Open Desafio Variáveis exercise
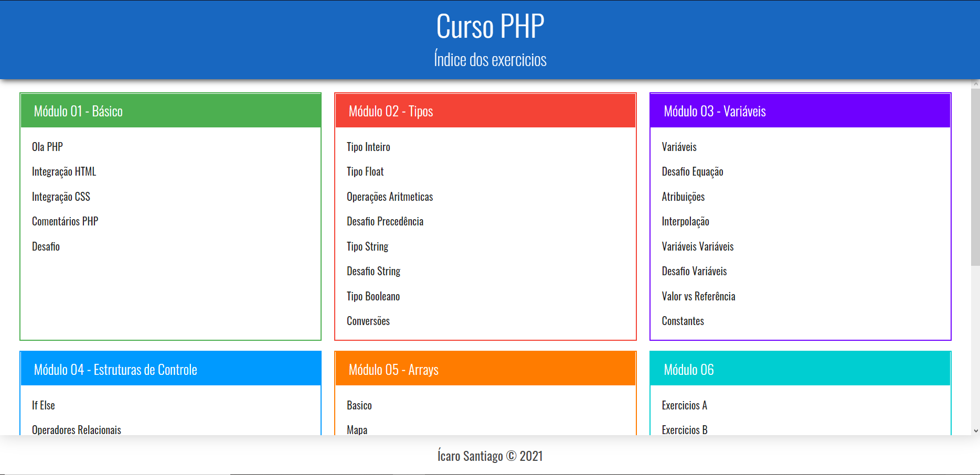 (694, 271)
